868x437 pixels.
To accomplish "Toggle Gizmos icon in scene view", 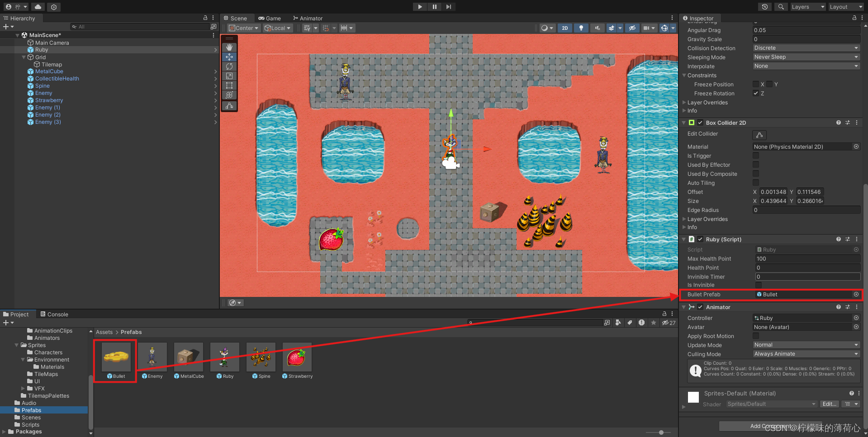I will 664,28.
